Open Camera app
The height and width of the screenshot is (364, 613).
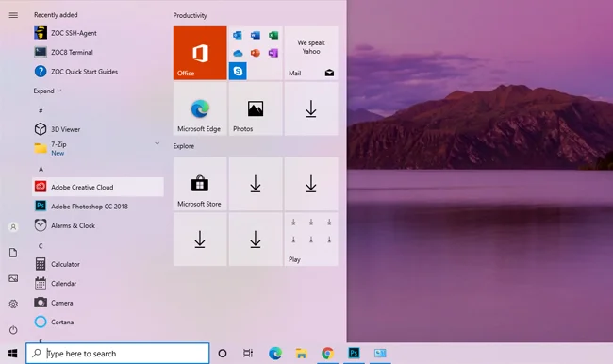point(98,303)
